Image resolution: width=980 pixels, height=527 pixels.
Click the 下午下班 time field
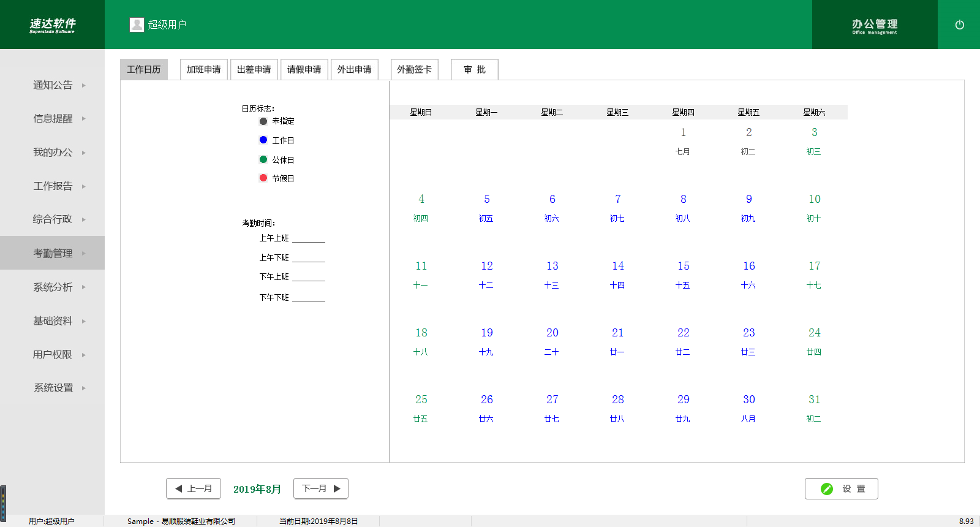[309, 297]
